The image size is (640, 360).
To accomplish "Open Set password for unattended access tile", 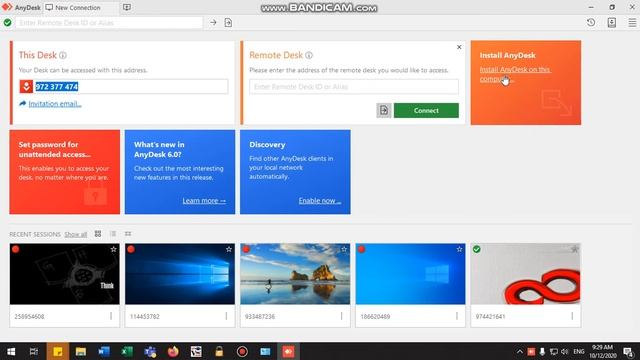I will click(x=64, y=172).
